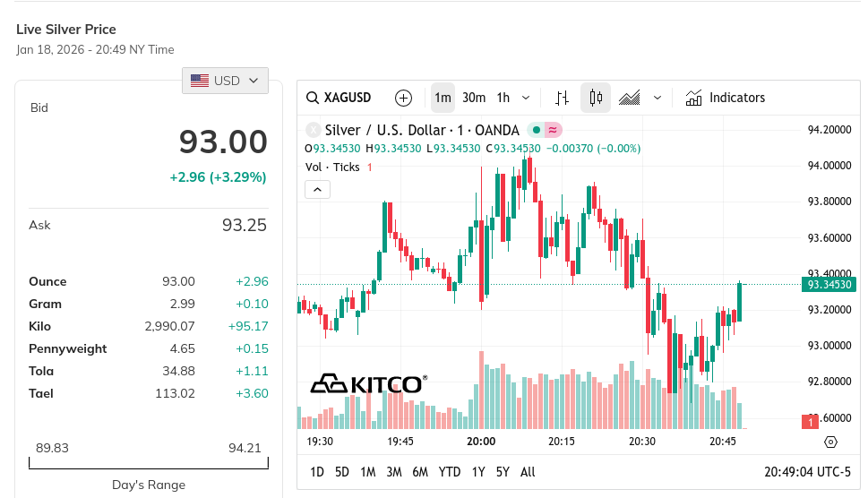Click the 93.00 bid price
The width and height of the screenshot is (868, 498).
coord(223,142)
